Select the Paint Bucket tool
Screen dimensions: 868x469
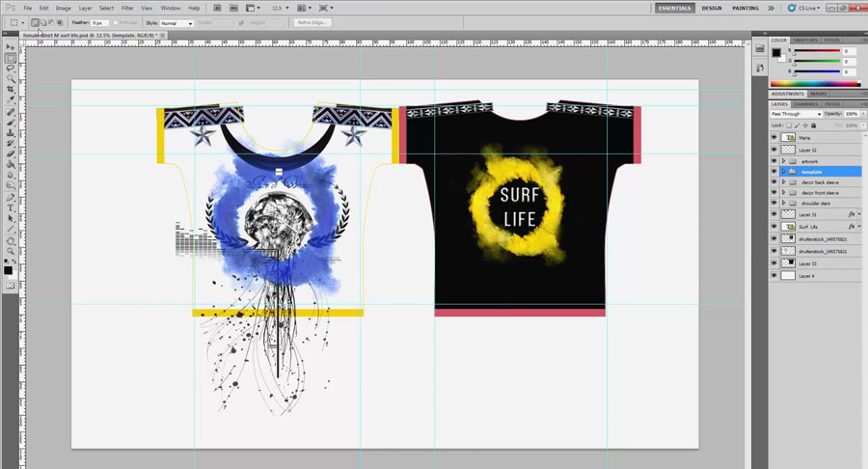pyautogui.click(x=11, y=164)
